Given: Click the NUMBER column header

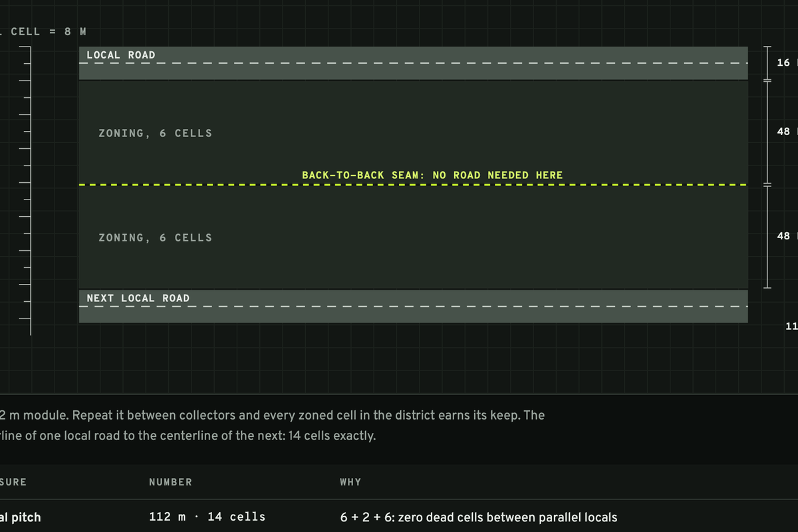Looking at the screenshot, I should point(170,482).
